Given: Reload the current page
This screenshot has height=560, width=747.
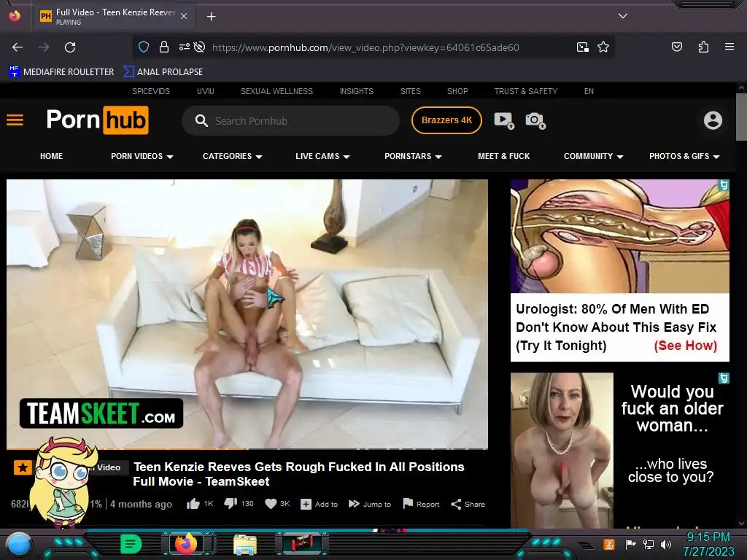Looking at the screenshot, I should coord(70,47).
